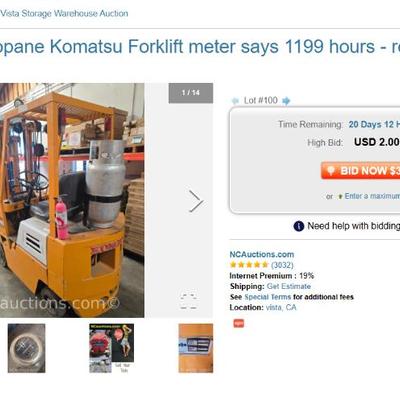Click the star rating for NCAuctions.com

click(x=249, y=265)
